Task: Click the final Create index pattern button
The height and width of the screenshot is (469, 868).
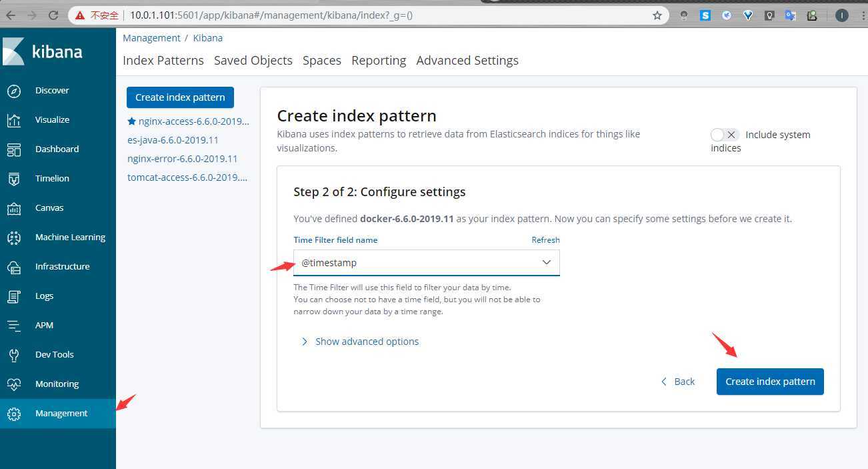Action: [x=770, y=382]
